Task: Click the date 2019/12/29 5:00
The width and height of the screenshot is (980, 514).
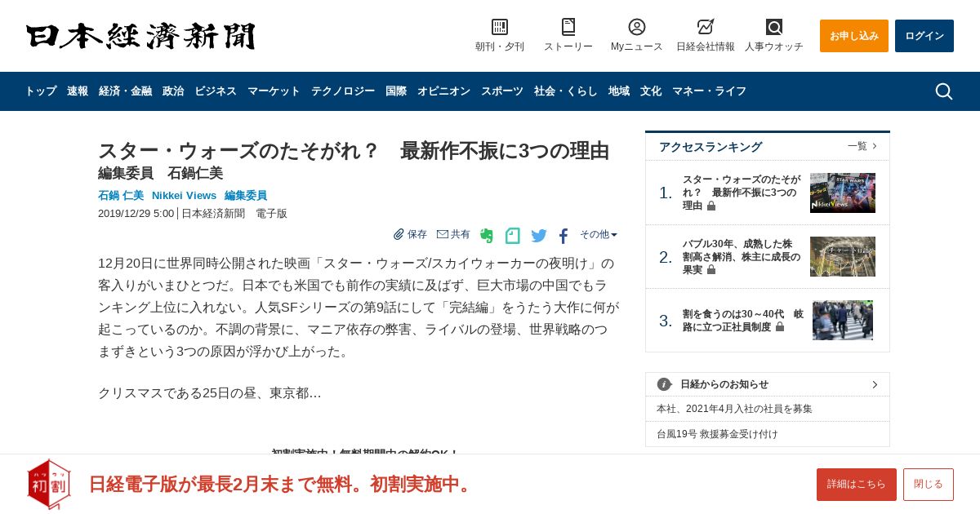Action: [136, 214]
